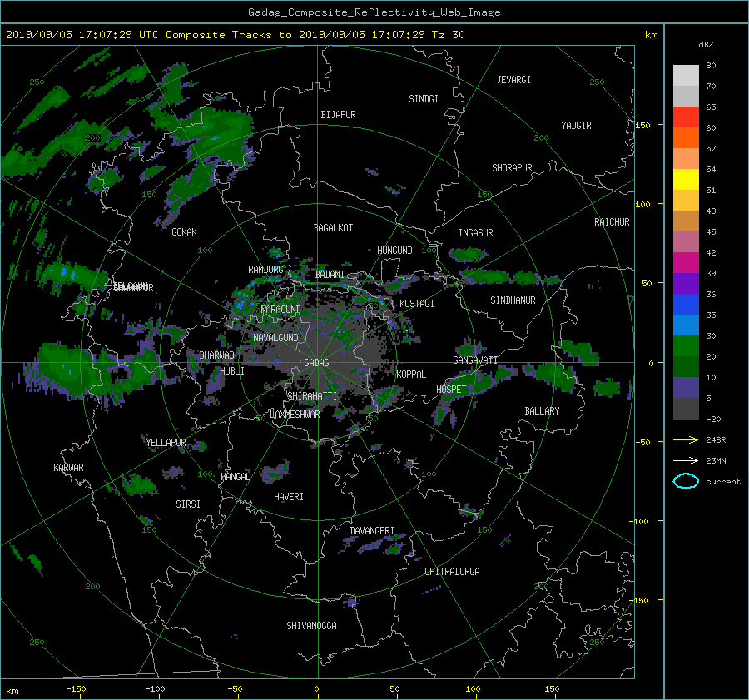Click the NARAGUND city label
This screenshot has width=749, height=700.
281,310
